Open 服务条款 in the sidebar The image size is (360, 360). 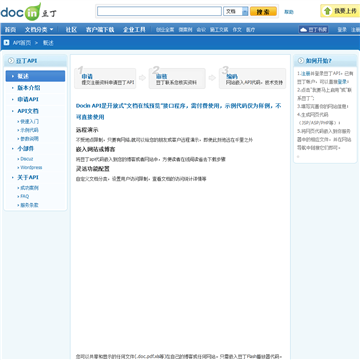click(29, 205)
